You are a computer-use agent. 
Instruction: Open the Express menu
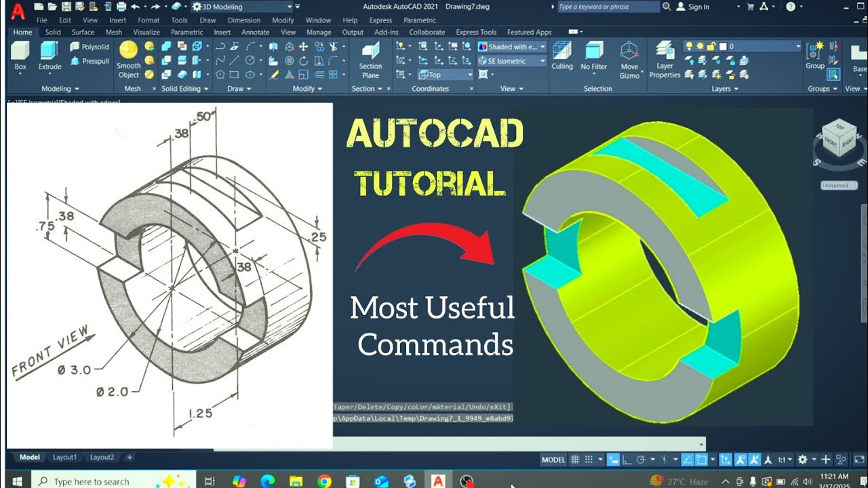click(x=380, y=20)
